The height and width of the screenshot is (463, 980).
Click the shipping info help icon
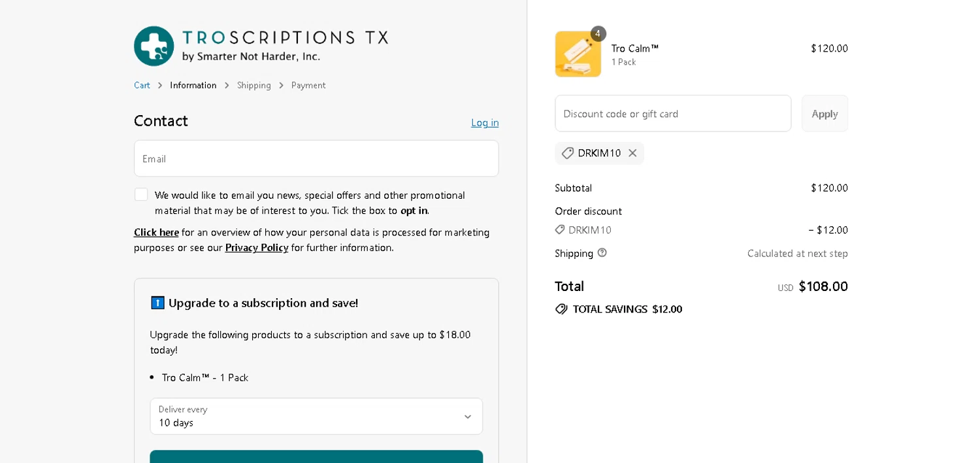click(602, 252)
